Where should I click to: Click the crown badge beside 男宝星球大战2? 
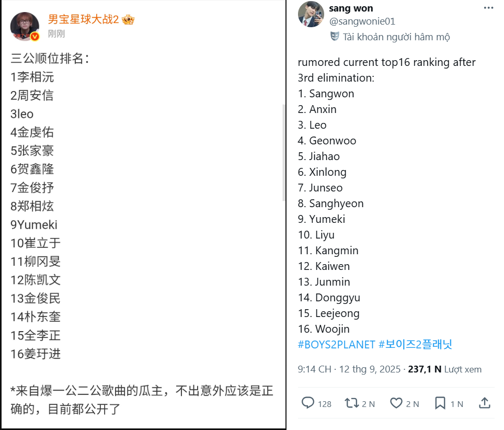[128, 20]
